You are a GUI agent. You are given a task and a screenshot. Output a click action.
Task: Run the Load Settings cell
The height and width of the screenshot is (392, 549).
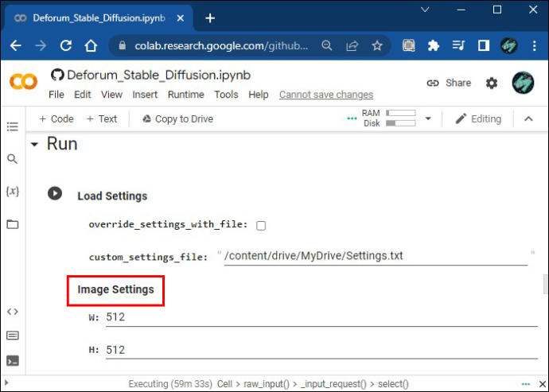pos(55,193)
